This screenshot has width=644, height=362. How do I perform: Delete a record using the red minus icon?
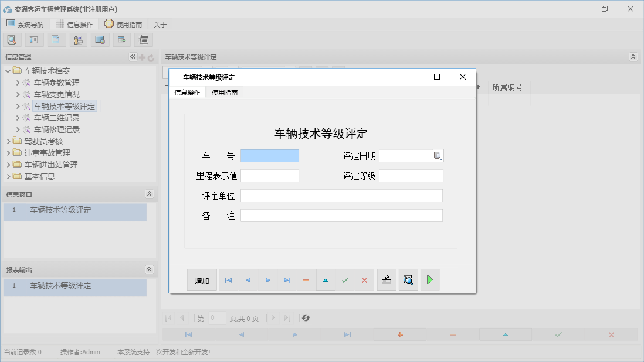coord(306,279)
